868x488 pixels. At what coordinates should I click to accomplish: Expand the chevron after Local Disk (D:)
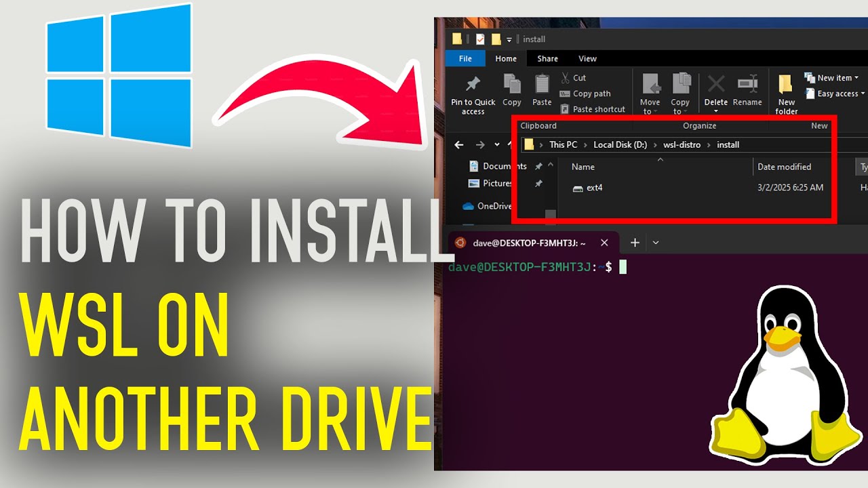coord(655,144)
